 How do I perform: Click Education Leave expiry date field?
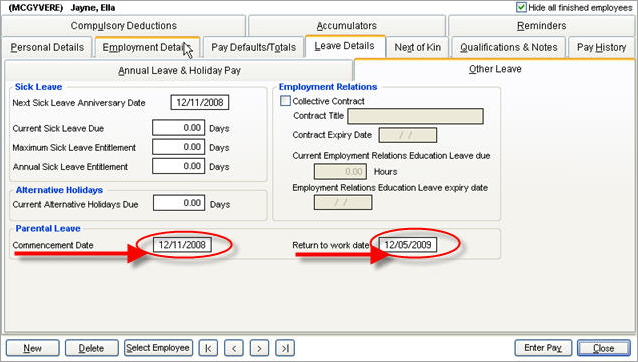point(343,203)
